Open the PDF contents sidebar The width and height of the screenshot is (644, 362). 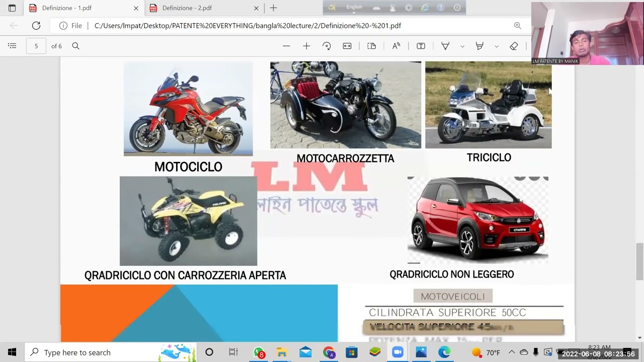pos(12,46)
